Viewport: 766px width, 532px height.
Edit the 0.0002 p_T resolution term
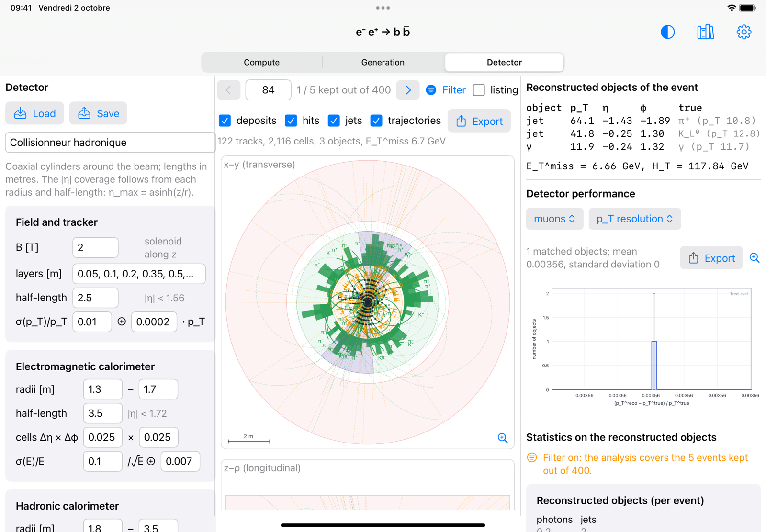click(154, 322)
